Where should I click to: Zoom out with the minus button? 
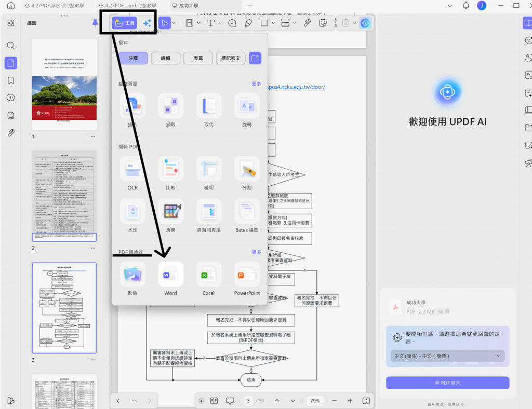coord(334,401)
